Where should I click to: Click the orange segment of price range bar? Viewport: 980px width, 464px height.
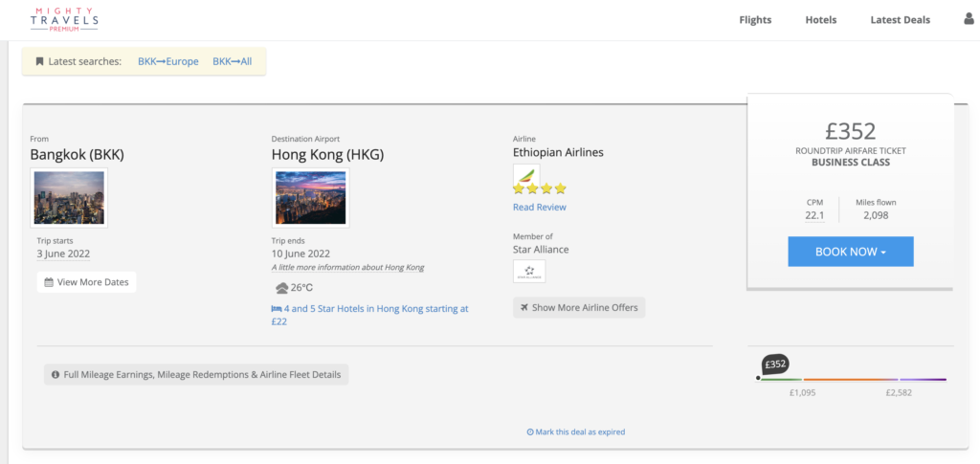[x=851, y=379]
